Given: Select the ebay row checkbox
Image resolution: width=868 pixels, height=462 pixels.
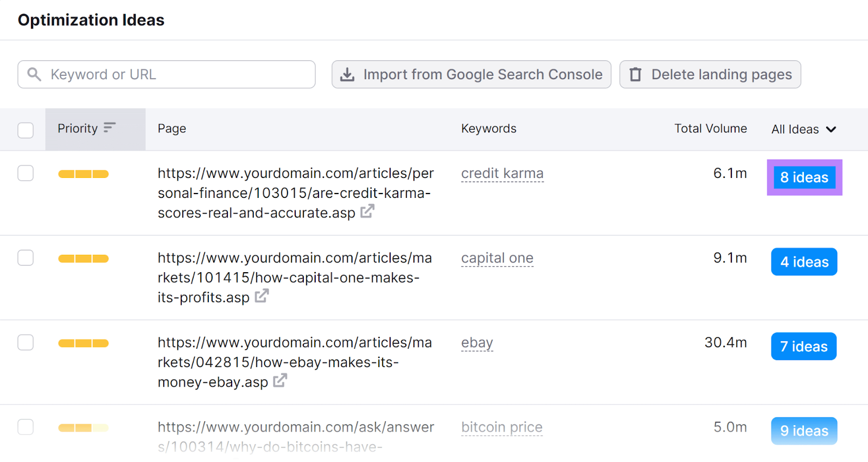Looking at the screenshot, I should click(25, 342).
